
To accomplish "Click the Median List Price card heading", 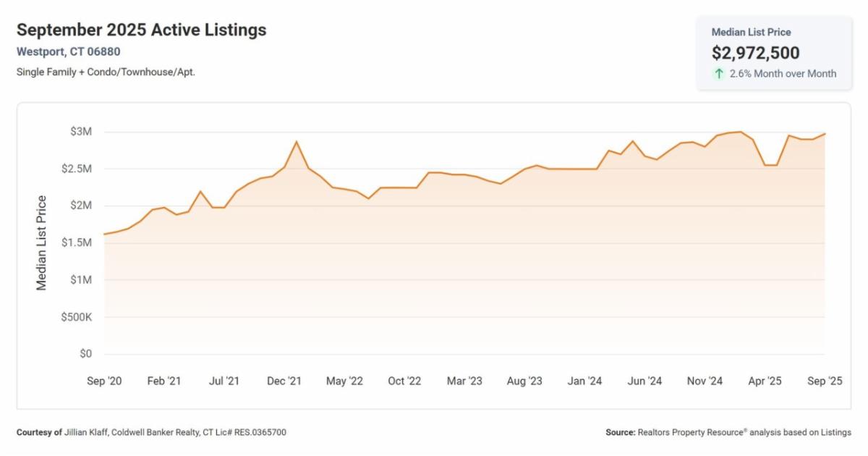I will (751, 32).
